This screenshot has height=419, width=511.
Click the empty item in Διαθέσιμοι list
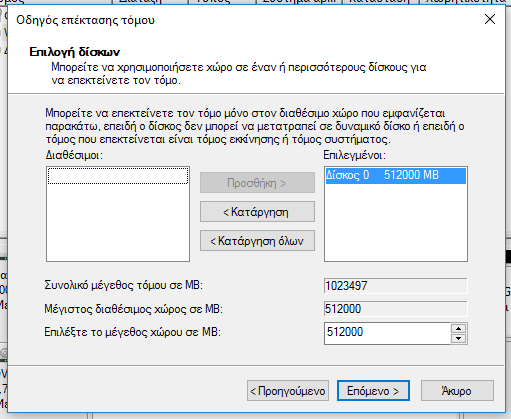pyautogui.click(x=118, y=175)
